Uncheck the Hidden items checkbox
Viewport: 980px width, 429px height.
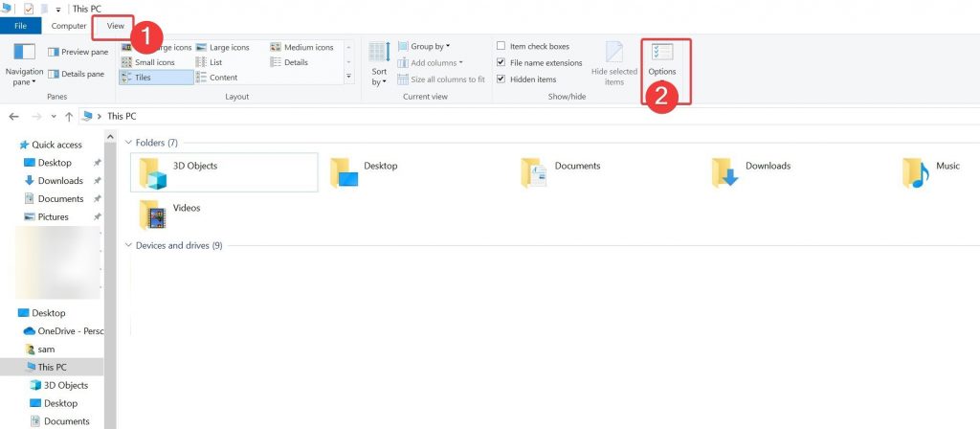(x=501, y=79)
